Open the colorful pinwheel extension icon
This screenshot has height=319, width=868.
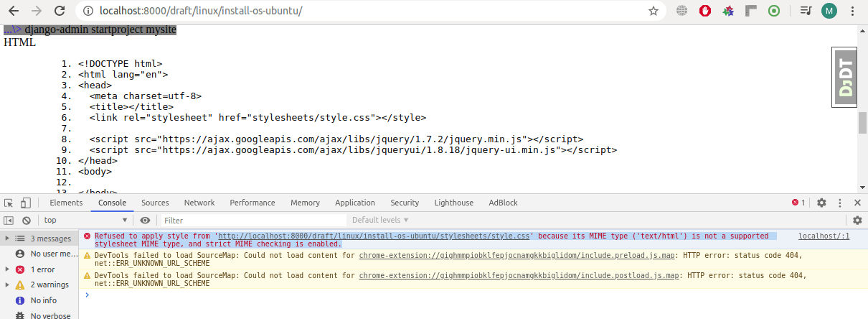pos(728,11)
